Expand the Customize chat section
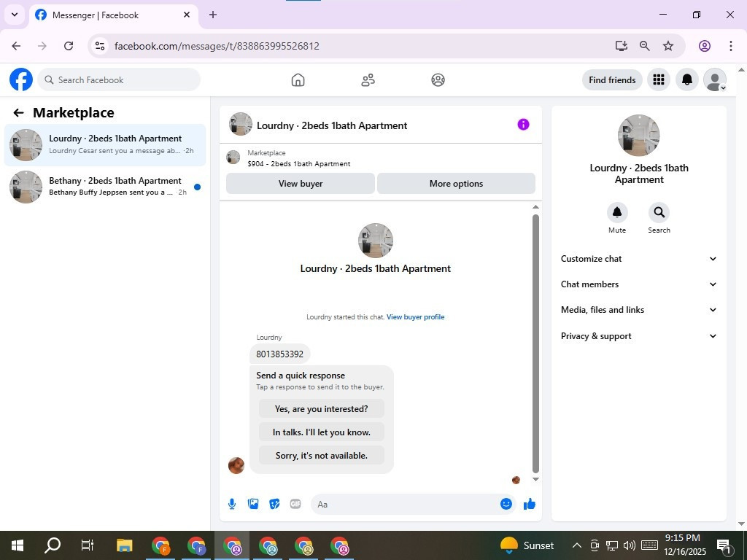Image resolution: width=747 pixels, height=560 pixels. point(638,259)
